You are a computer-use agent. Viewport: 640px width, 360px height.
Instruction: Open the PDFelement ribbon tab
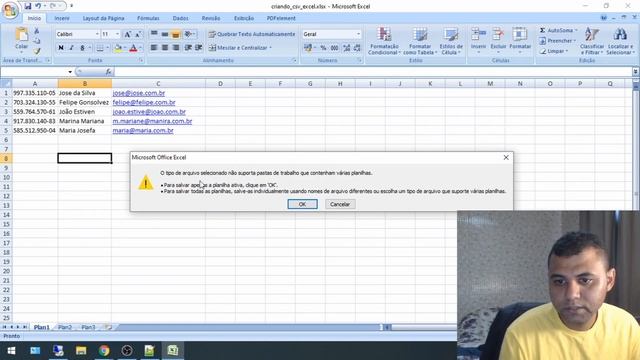(x=281, y=18)
